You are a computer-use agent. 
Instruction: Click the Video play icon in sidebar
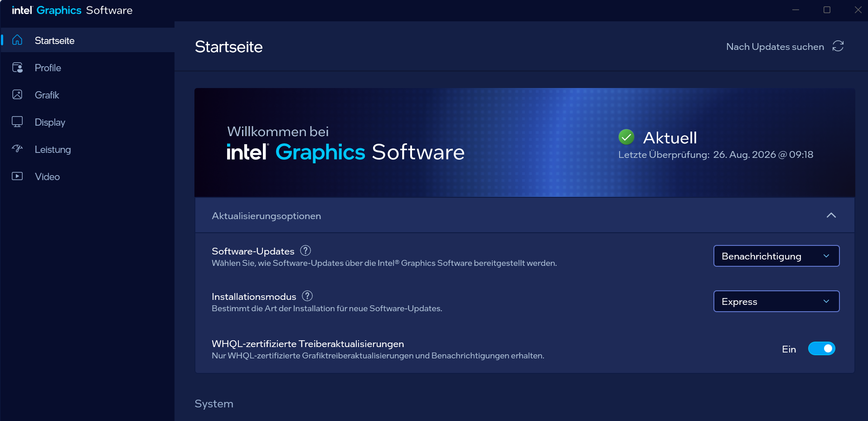coord(17,176)
